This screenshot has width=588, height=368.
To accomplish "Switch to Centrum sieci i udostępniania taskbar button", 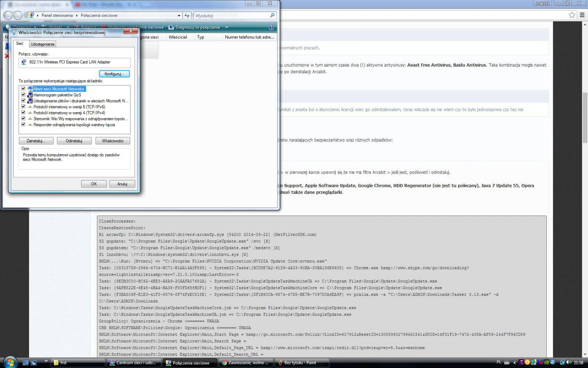I will 133,362.
